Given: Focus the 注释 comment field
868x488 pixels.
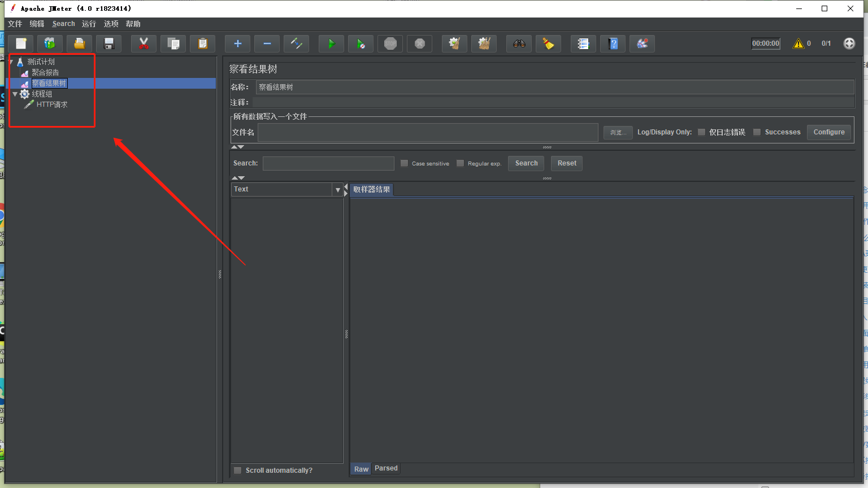Looking at the screenshot, I should 553,102.
